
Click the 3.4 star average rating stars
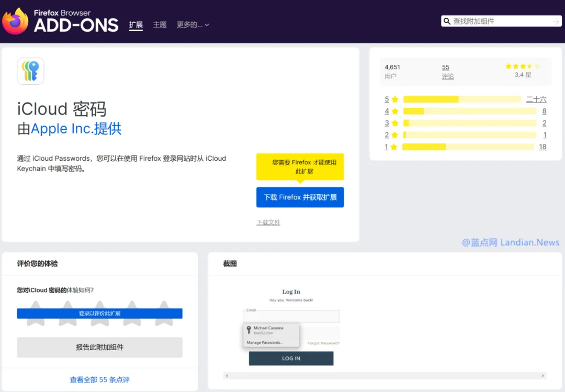click(x=523, y=66)
